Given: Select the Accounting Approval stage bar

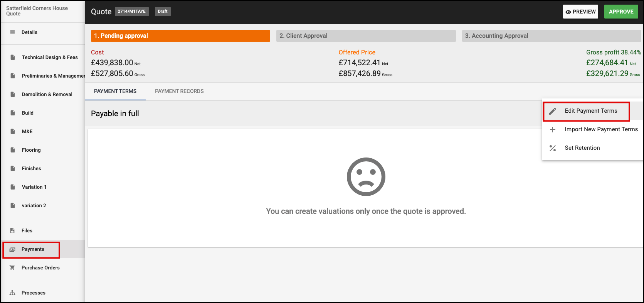Looking at the screenshot, I should click(552, 36).
